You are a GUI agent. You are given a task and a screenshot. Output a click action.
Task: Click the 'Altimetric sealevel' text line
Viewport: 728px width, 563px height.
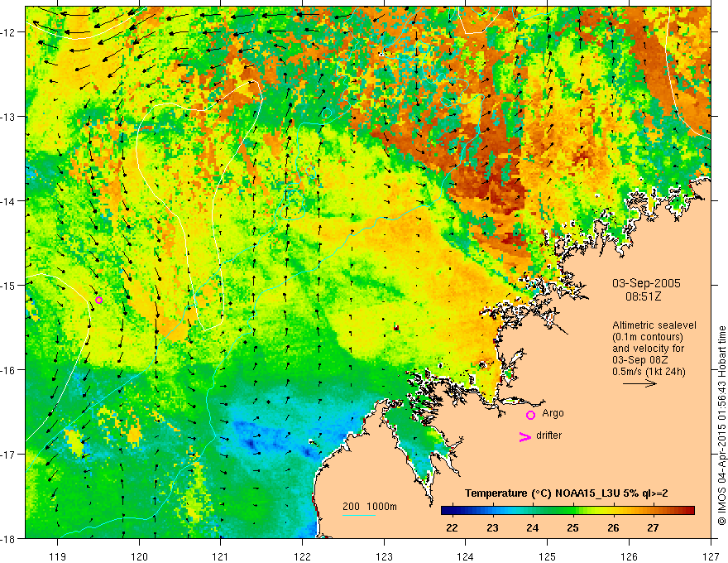tap(654, 325)
